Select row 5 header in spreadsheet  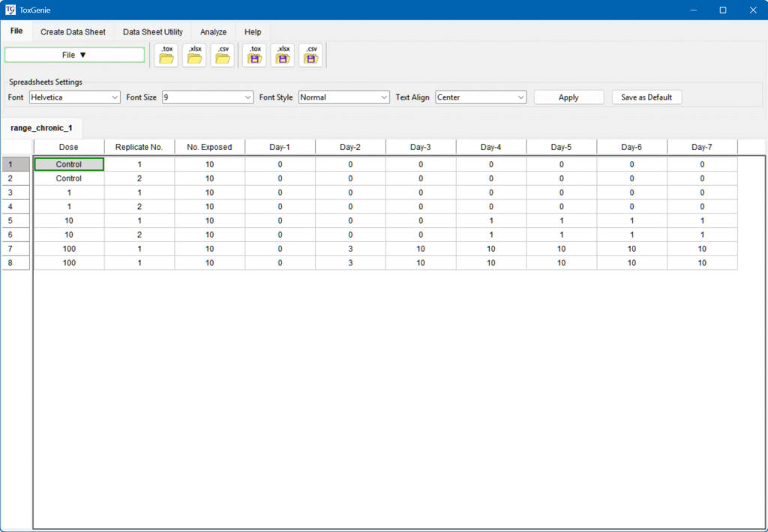(x=16, y=221)
